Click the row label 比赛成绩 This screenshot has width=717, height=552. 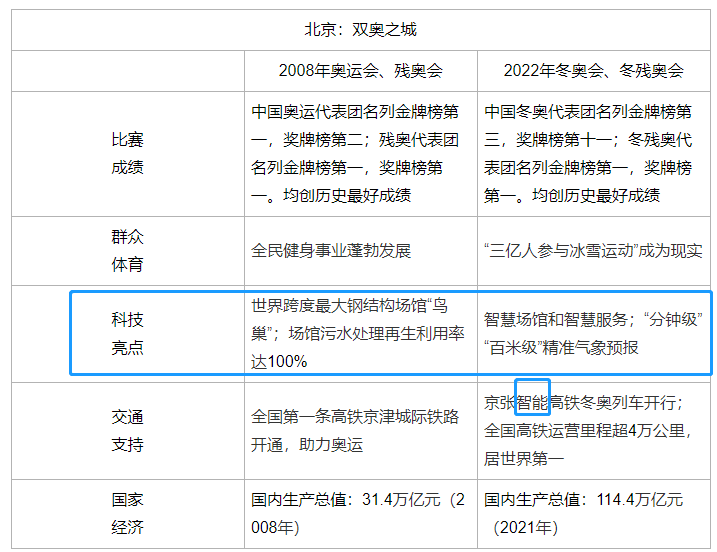point(128,154)
